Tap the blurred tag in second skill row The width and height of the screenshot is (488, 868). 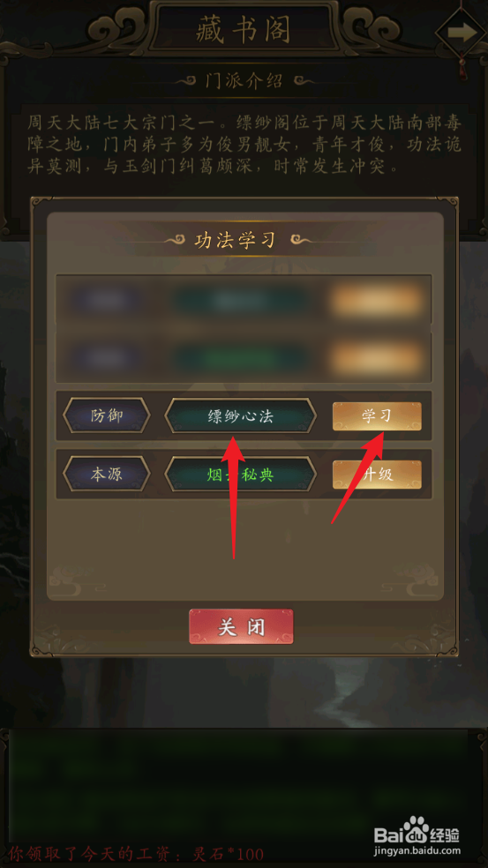coord(105,358)
